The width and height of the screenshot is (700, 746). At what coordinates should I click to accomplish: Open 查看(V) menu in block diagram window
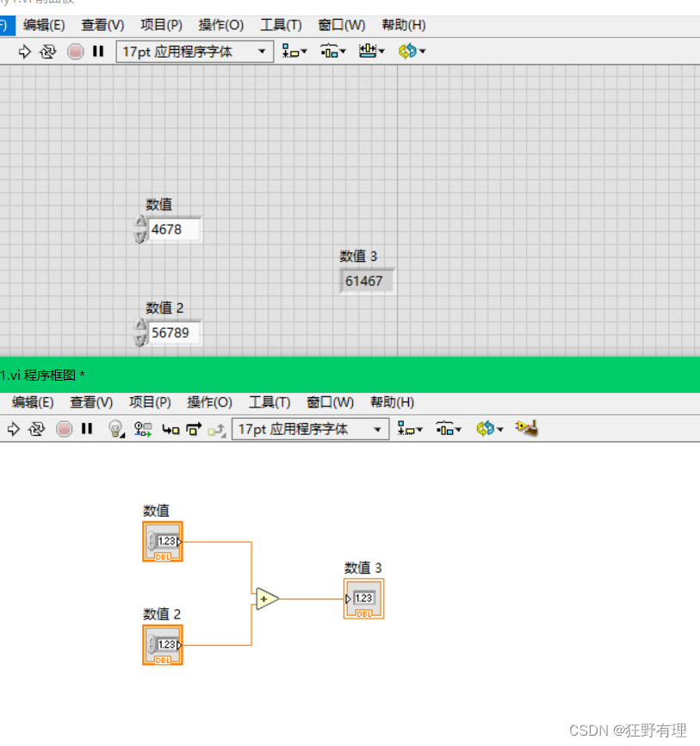91,402
